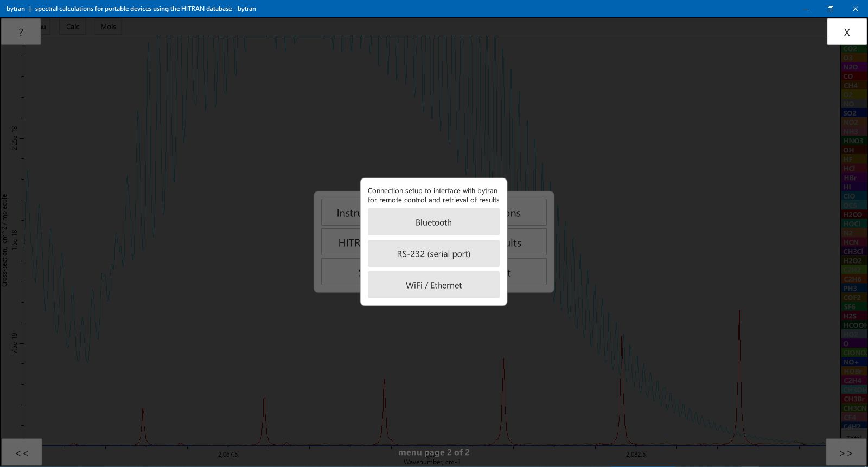Toggle the CH4 molecule entry
The width and height of the screenshot is (868, 467).
click(x=854, y=86)
